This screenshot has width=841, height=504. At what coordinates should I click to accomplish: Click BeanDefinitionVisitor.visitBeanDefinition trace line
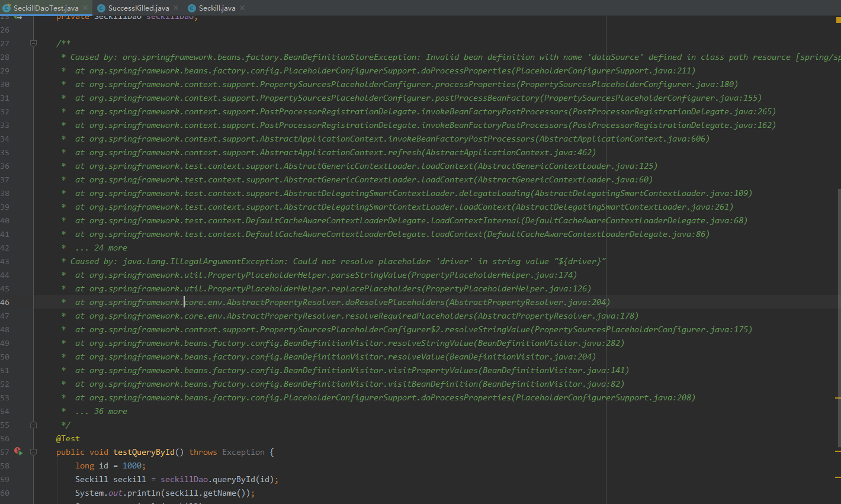pos(349,384)
